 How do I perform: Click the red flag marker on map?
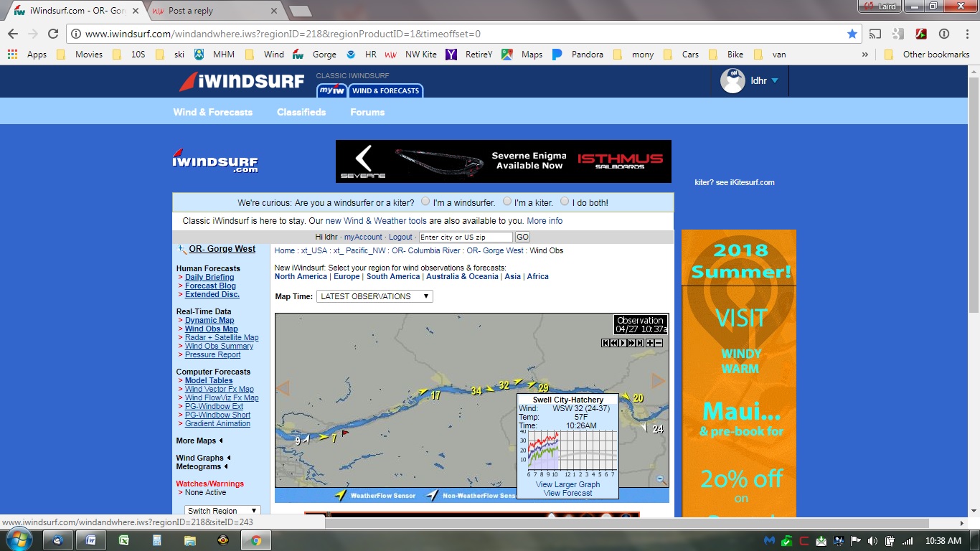point(345,433)
